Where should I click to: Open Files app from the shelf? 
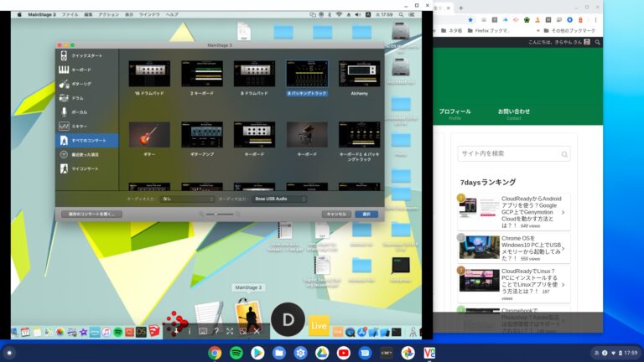(279, 353)
